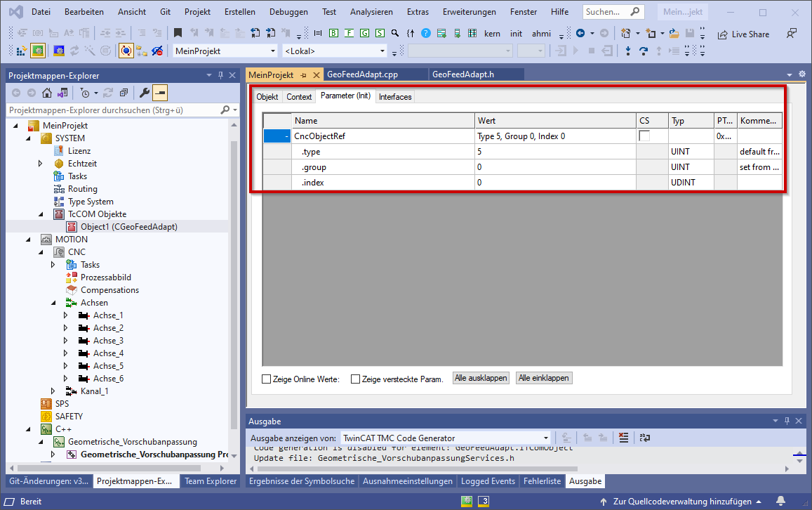Screen dimensions: 812x510
Task: Click the clear all icon in Ausgabe panel
Action: 623,438
